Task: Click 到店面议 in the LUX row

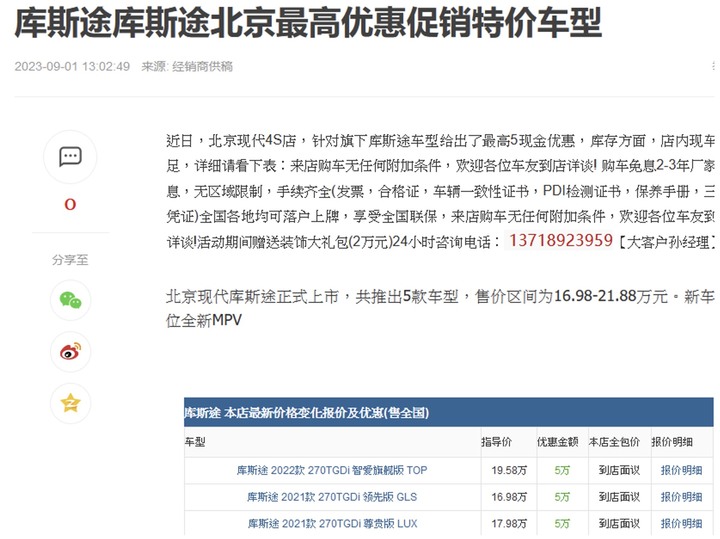Action: [619, 523]
